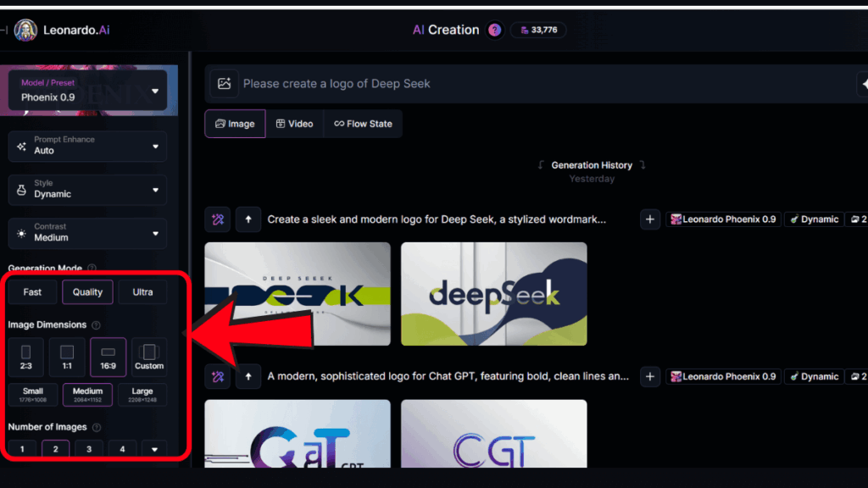The image size is (868, 488).
Task: Choose the 16:9 aspect ratio
Action: pyautogui.click(x=108, y=357)
